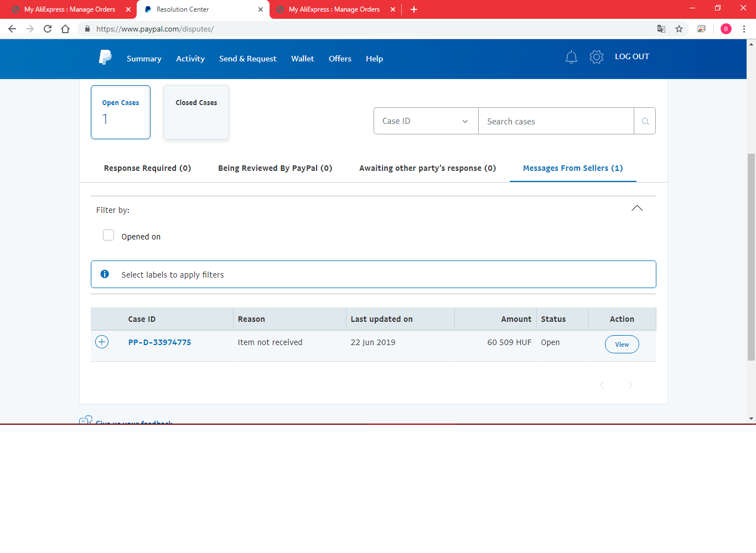Click the 60 509 HUF amount cell
The height and width of the screenshot is (553, 756).
509,342
